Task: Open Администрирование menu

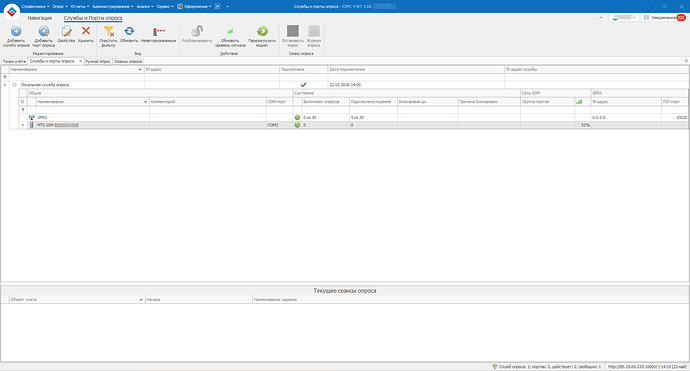Action: point(113,6)
